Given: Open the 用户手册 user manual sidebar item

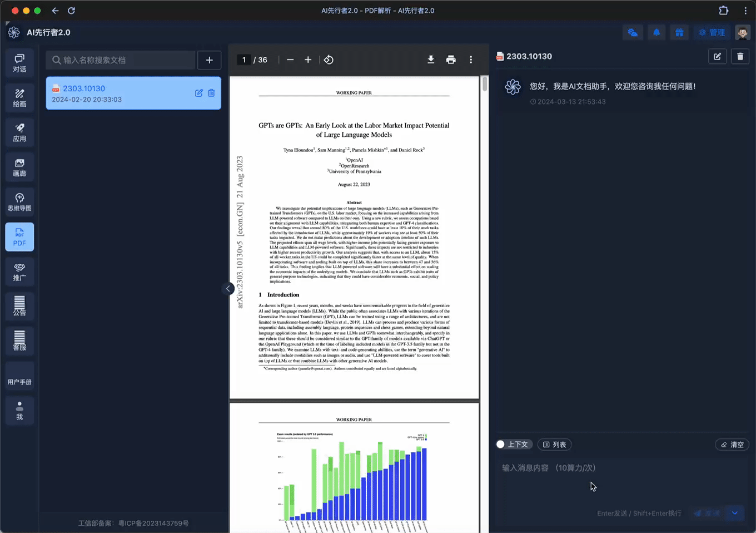Looking at the screenshot, I should 19,376.
